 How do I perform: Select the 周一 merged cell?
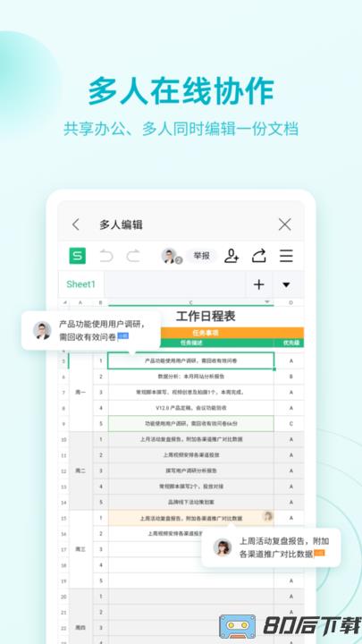coord(80,393)
